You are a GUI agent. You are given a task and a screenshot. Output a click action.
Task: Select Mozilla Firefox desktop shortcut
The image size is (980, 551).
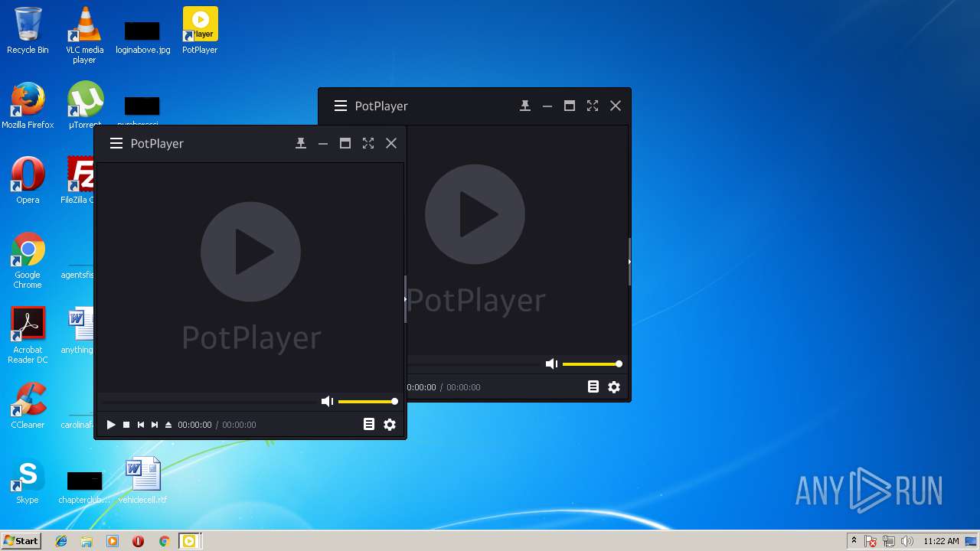[x=28, y=106]
